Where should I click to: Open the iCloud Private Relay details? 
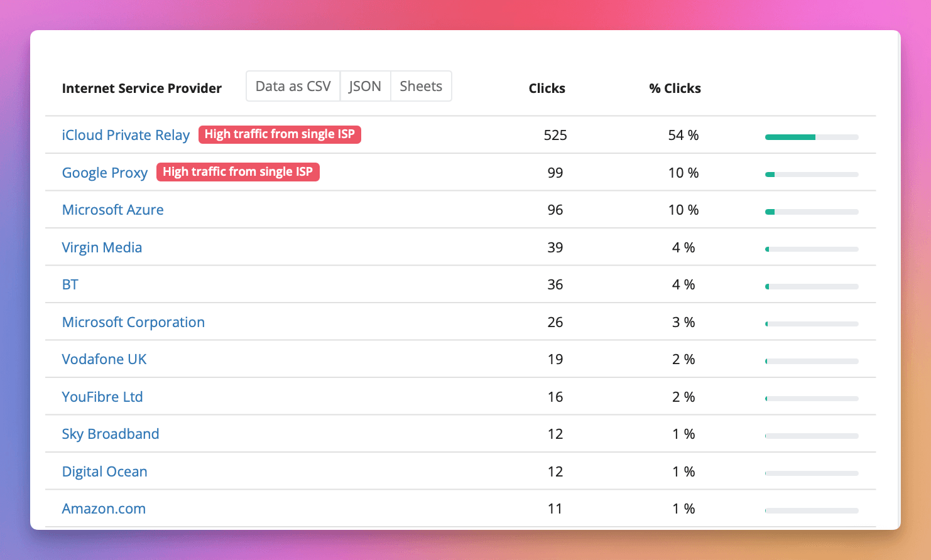point(126,134)
